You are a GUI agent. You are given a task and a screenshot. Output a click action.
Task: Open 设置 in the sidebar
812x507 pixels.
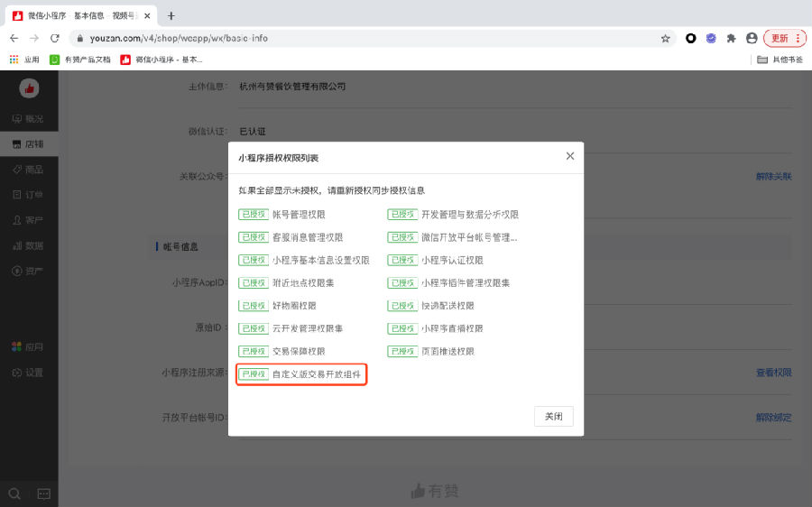click(29, 373)
